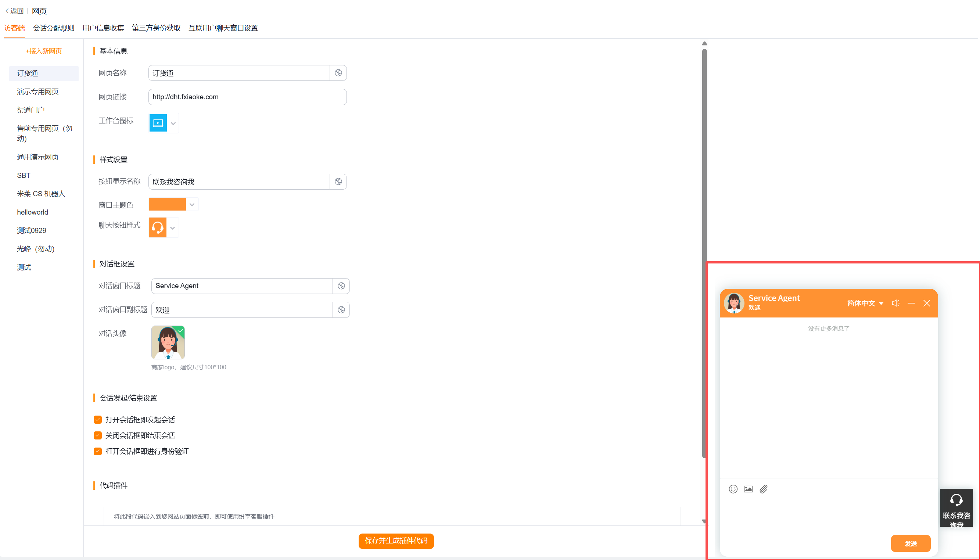Image resolution: width=980 pixels, height=560 pixels.
Task: Disable 打开会话框即进行身份验证 checkbox
Action: pos(98,451)
